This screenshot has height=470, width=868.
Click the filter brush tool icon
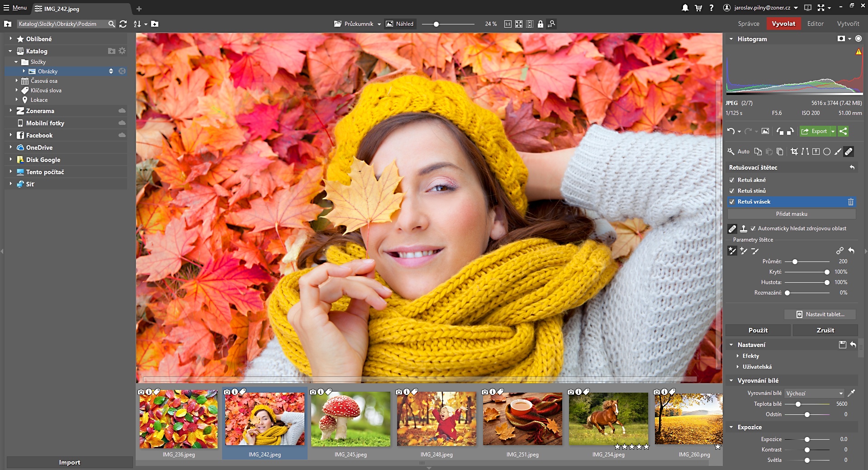pyautogui.click(x=838, y=152)
